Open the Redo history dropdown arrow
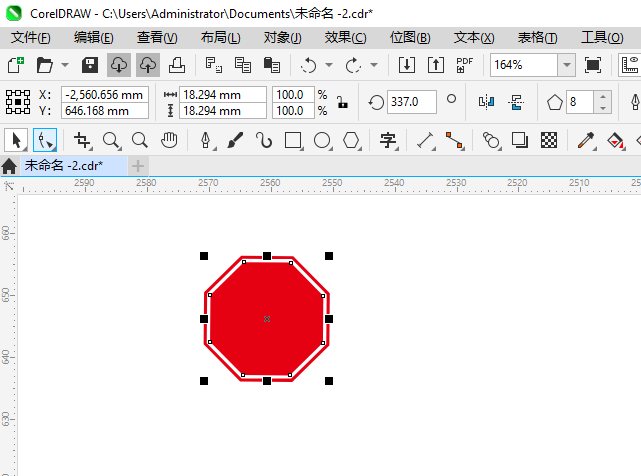The width and height of the screenshot is (641, 476). coord(374,65)
